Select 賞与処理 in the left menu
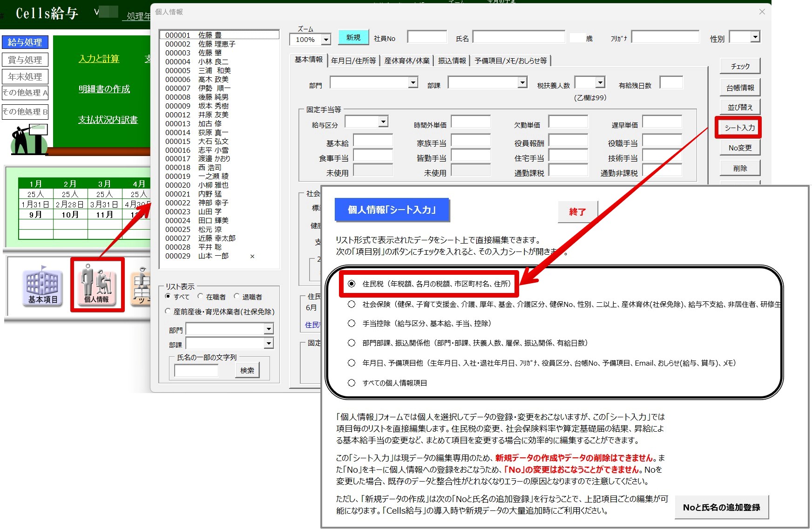The height and width of the screenshot is (530, 812). [25, 60]
